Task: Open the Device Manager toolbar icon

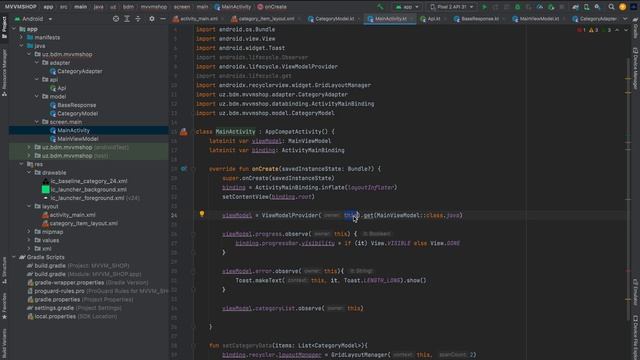Action: pyautogui.click(x=587, y=7)
